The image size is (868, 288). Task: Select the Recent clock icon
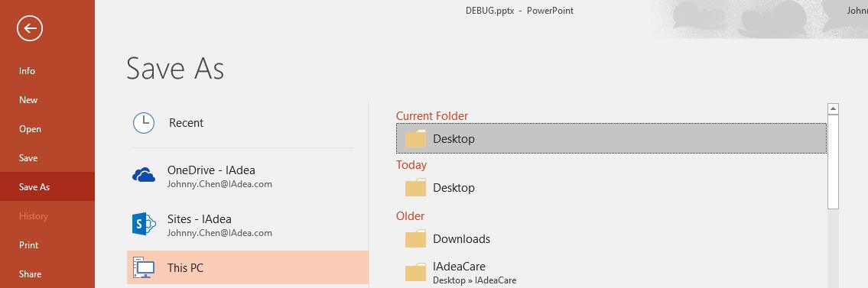pos(143,123)
